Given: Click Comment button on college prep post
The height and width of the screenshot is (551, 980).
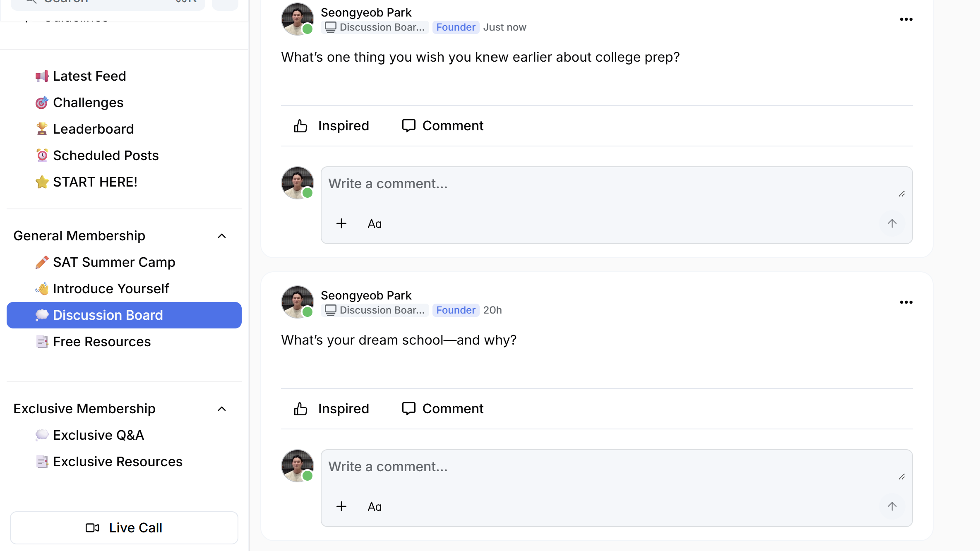Looking at the screenshot, I should 443,126.
